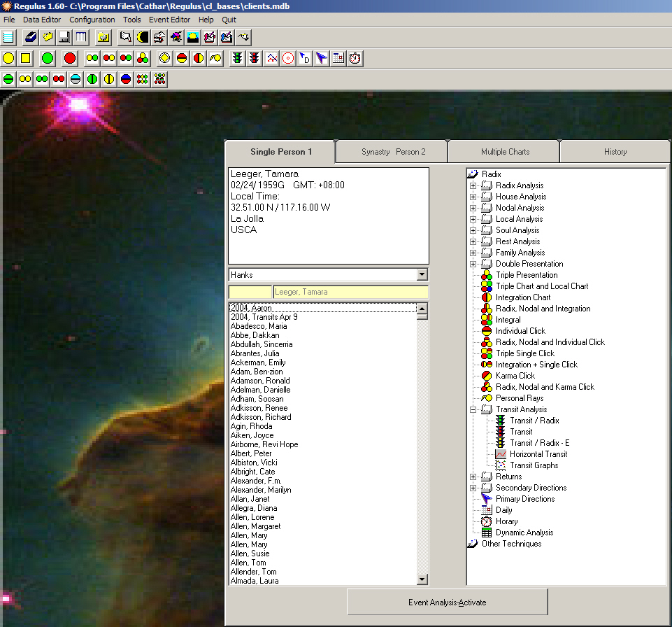
Task: Click the single red circle toolbar icon
Action: click(70, 58)
